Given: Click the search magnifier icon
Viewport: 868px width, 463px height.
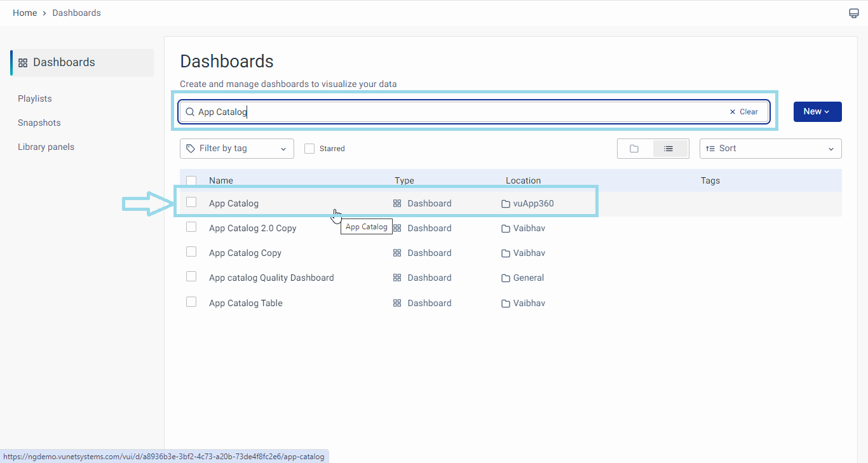Looking at the screenshot, I should (x=189, y=112).
